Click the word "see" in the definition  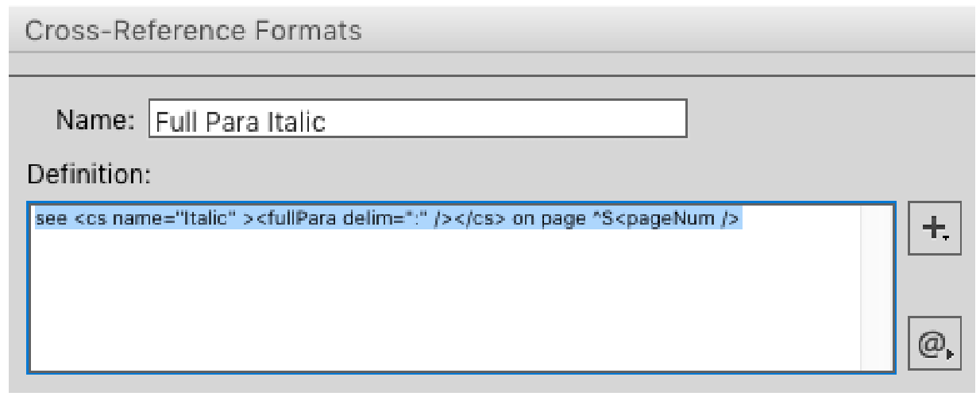(51, 220)
